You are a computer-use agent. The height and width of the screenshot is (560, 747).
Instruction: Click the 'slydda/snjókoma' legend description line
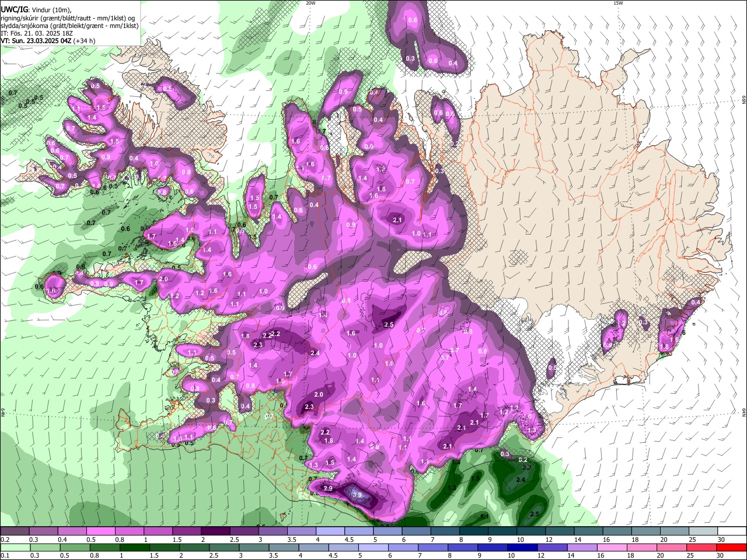click(69, 26)
